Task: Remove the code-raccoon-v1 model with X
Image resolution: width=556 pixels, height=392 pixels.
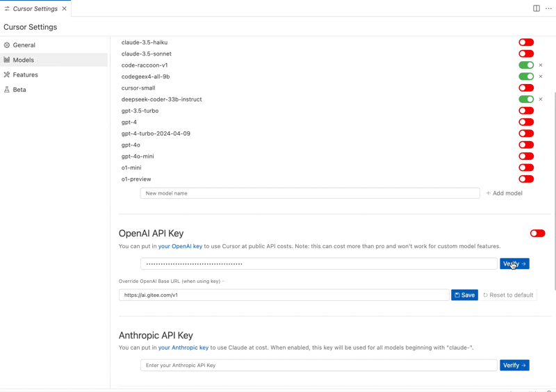Action: [541, 65]
